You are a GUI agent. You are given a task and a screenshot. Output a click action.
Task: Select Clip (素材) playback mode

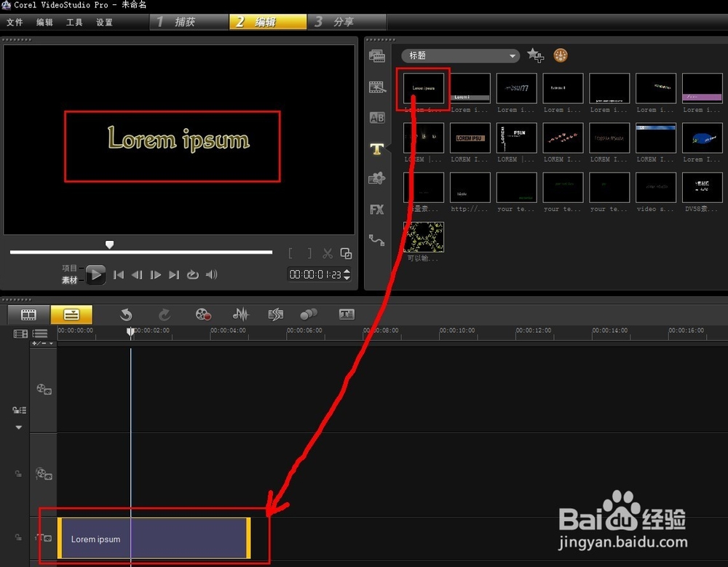pos(70,280)
